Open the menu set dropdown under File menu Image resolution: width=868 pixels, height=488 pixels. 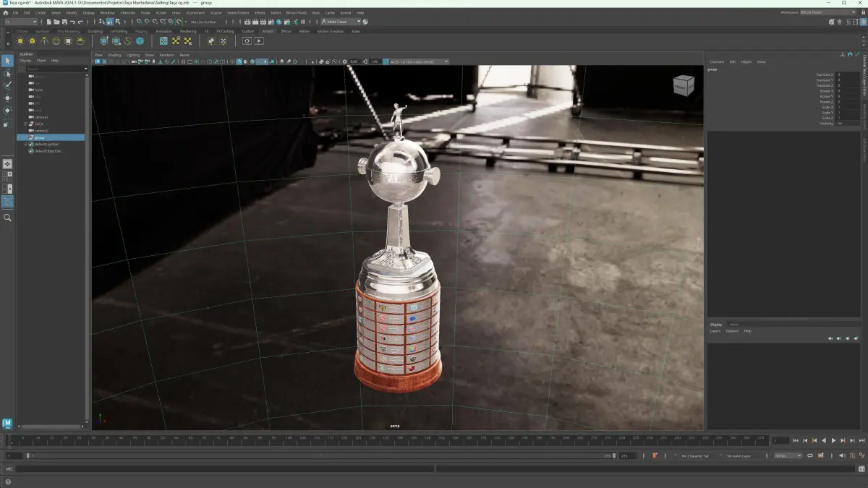(x=20, y=22)
